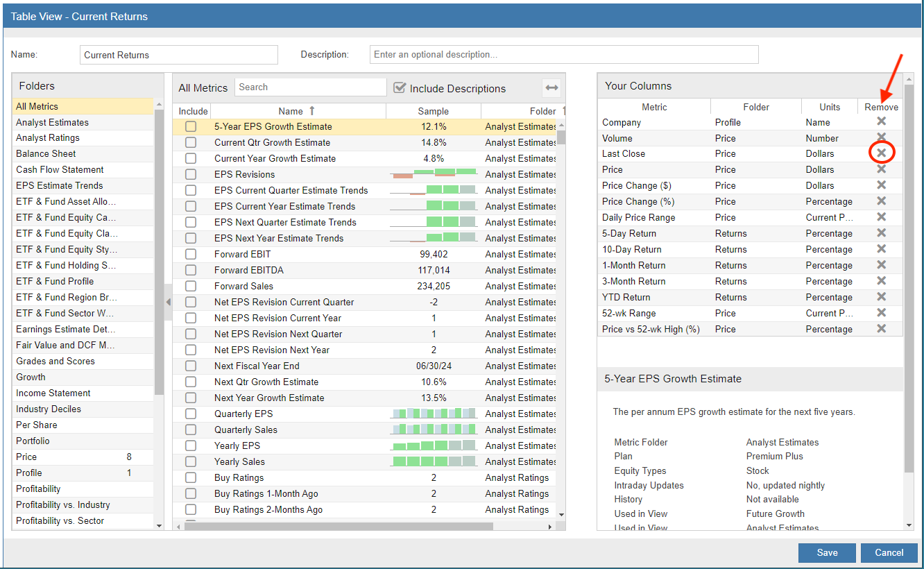The width and height of the screenshot is (924, 569).
Task: Remove the Daily Price Range column
Action: 881,217
